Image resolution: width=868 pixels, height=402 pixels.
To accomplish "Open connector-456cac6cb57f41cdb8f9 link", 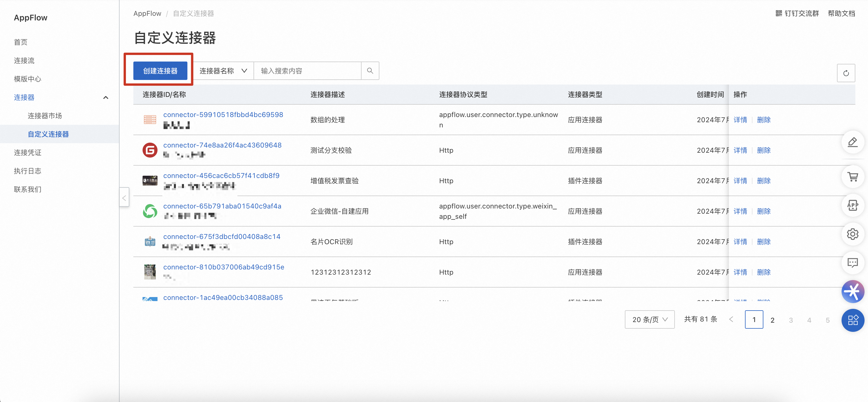I will click(x=221, y=175).
